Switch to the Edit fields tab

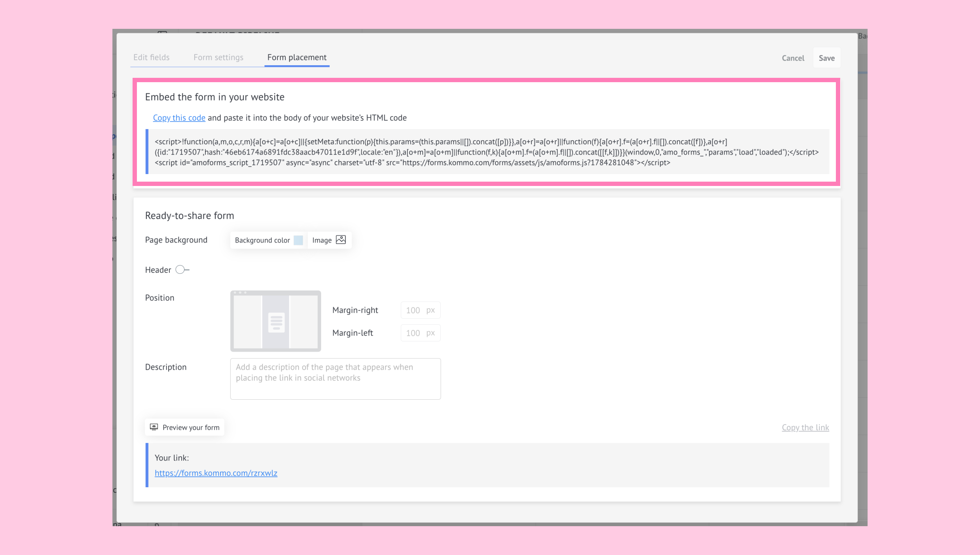point(151,57)
